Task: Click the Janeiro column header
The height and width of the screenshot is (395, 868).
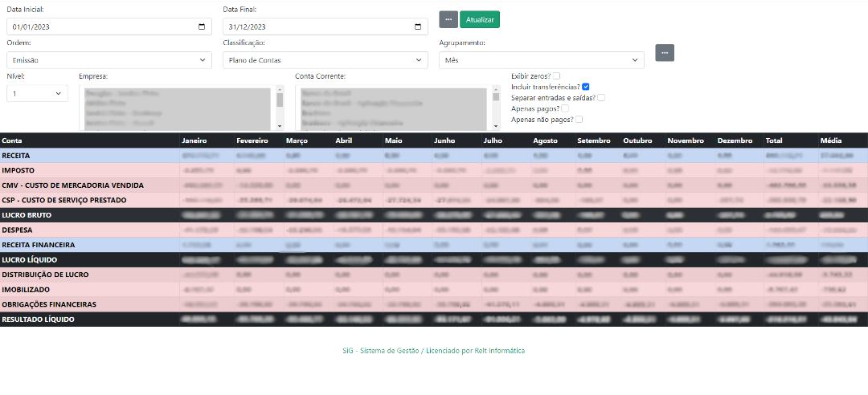Action: point(195,140)
